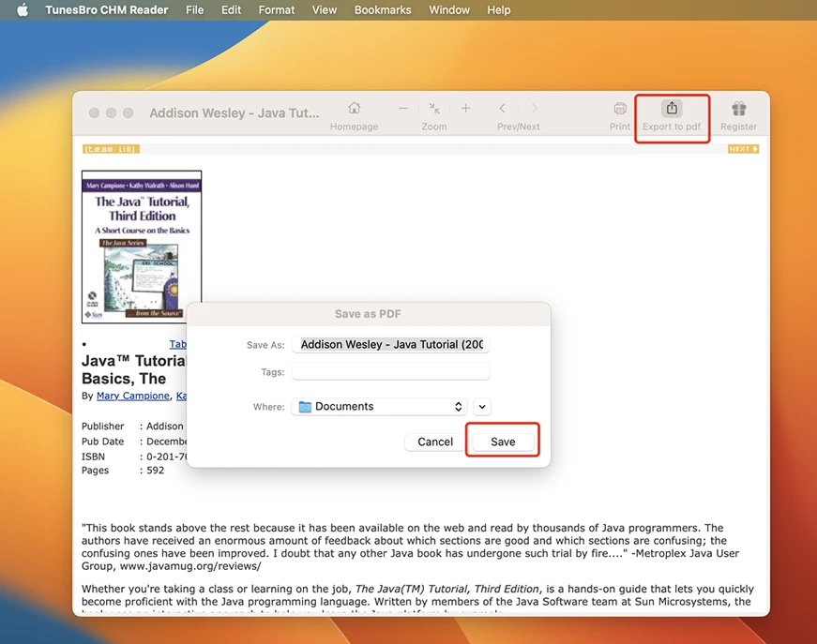The width and height of the screenshot is (817, 644).
Task: Edit the Save As filename field
Action: (391, 345)
